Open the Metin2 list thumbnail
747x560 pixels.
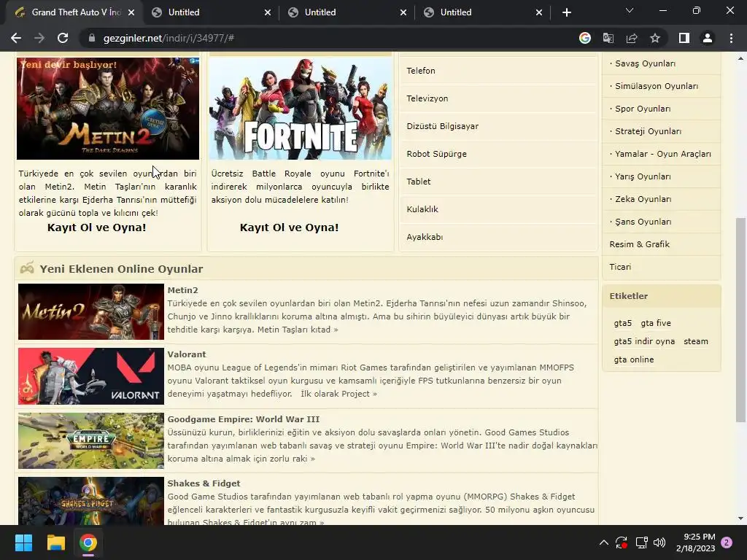click(91, 312)
